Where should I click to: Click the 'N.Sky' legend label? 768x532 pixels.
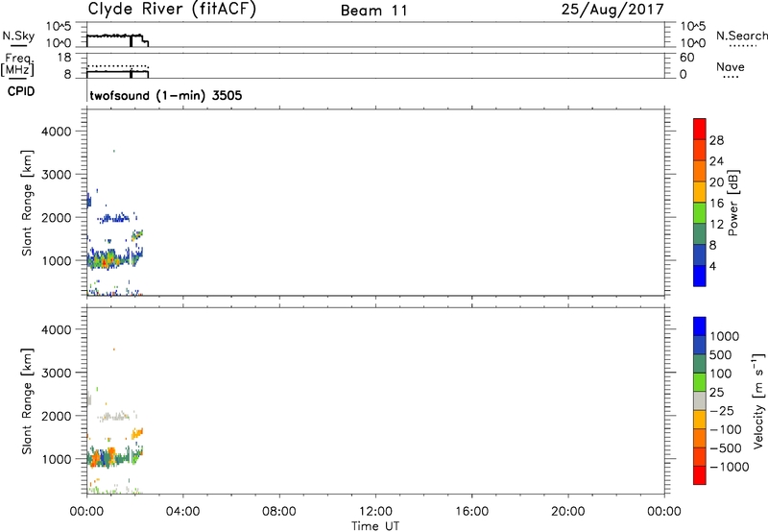click(x=18, y=36)
